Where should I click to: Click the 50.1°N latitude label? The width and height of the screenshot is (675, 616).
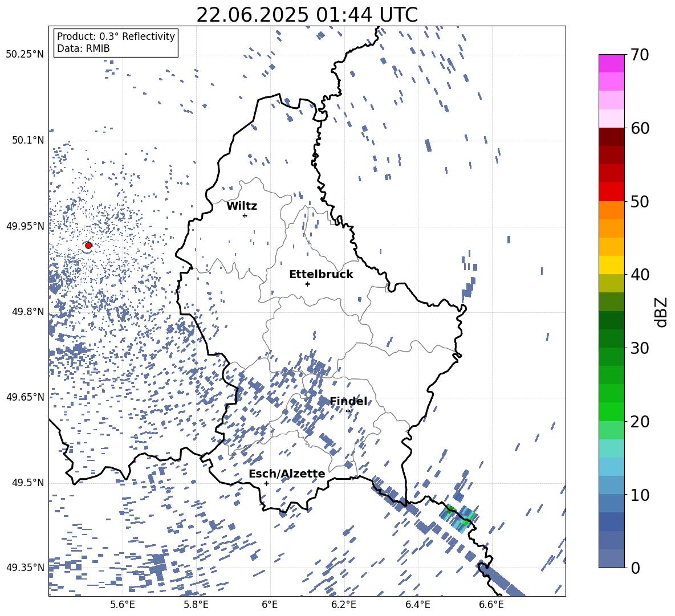tap(28, 140)
